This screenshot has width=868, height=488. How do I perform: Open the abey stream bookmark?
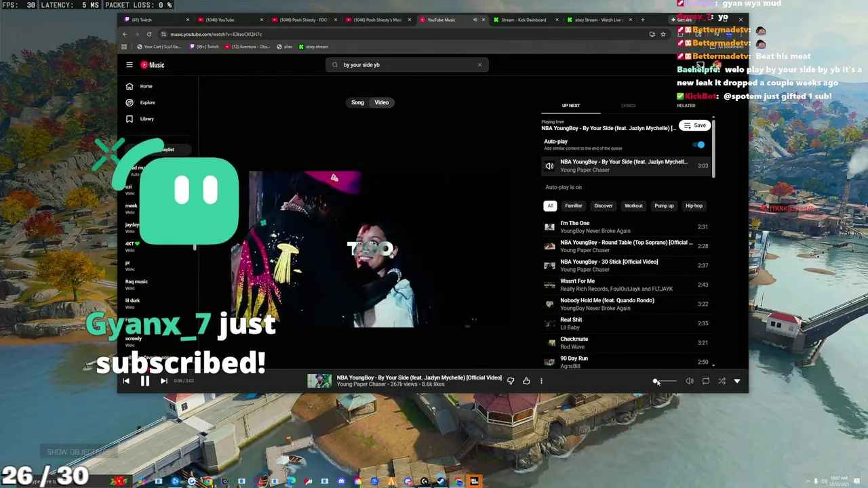point(313,47)
